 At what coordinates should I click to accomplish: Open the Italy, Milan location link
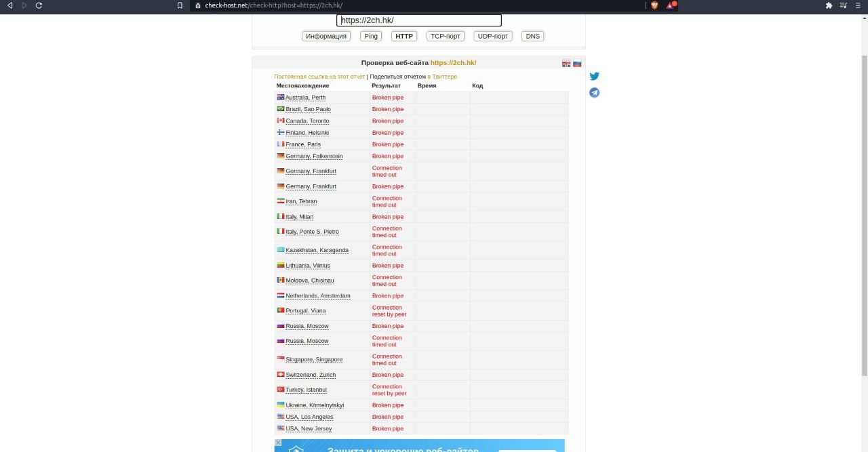[x=300, y=217]
